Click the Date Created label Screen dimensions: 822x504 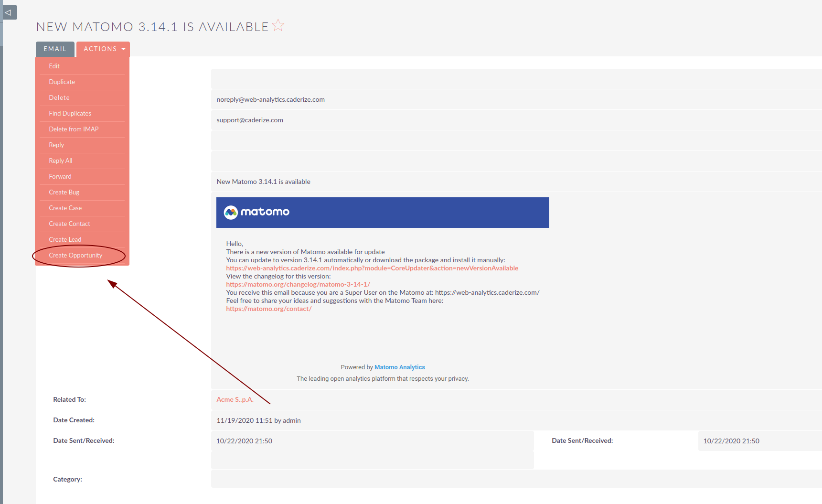tap(74, 420)
